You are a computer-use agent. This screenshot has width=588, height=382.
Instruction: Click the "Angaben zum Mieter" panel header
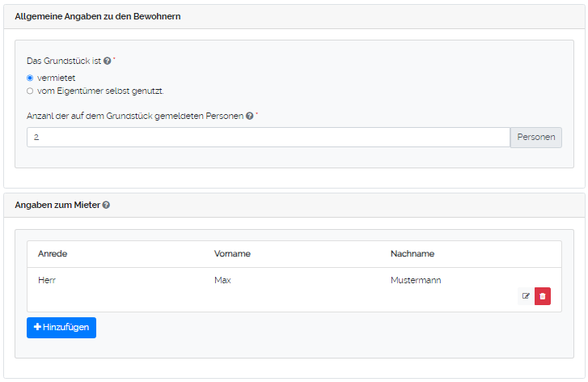click(x=57, y=206)
